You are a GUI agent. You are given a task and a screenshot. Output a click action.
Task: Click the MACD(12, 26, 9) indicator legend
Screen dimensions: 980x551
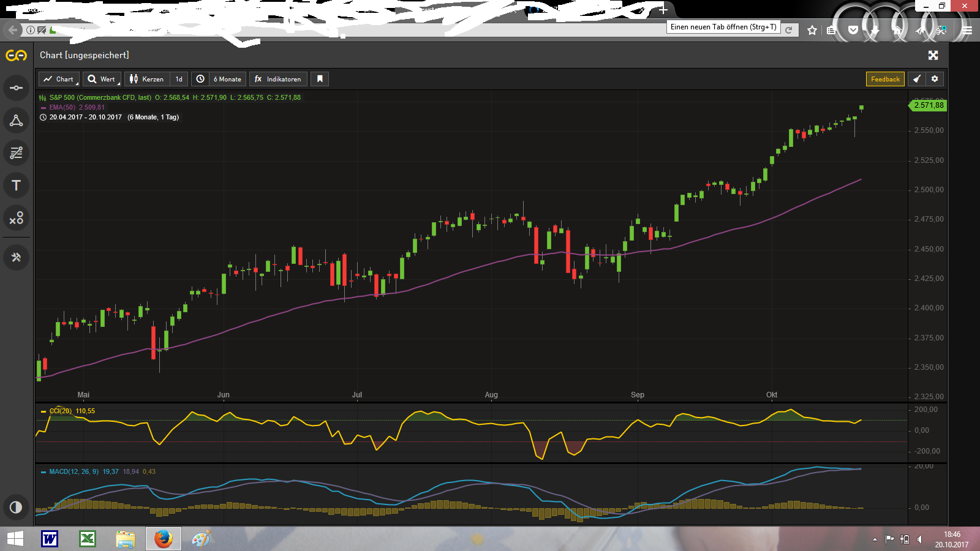coord(73,471)
